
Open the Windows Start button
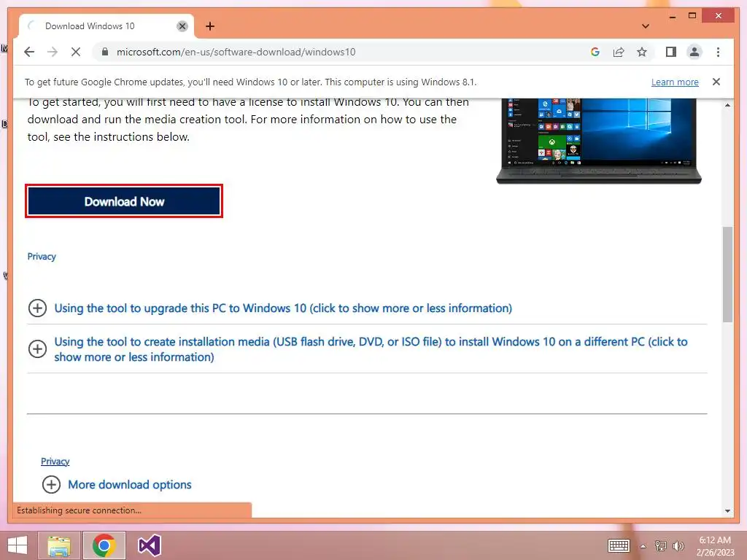tap(18, 545)
